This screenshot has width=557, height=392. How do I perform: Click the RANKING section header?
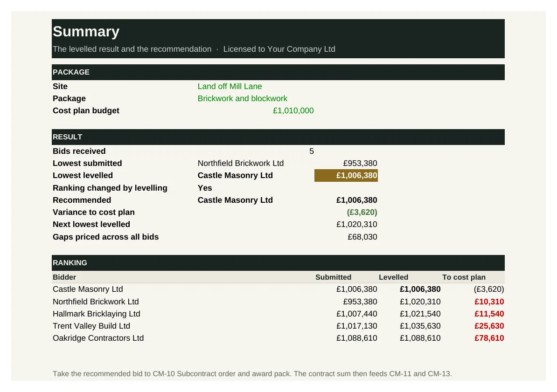coord(278,263)
